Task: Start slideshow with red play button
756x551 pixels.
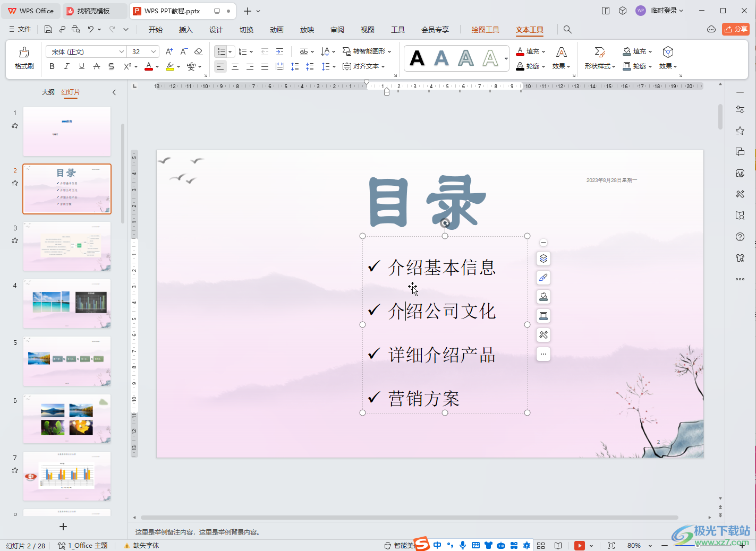Action: pos(580,546)
